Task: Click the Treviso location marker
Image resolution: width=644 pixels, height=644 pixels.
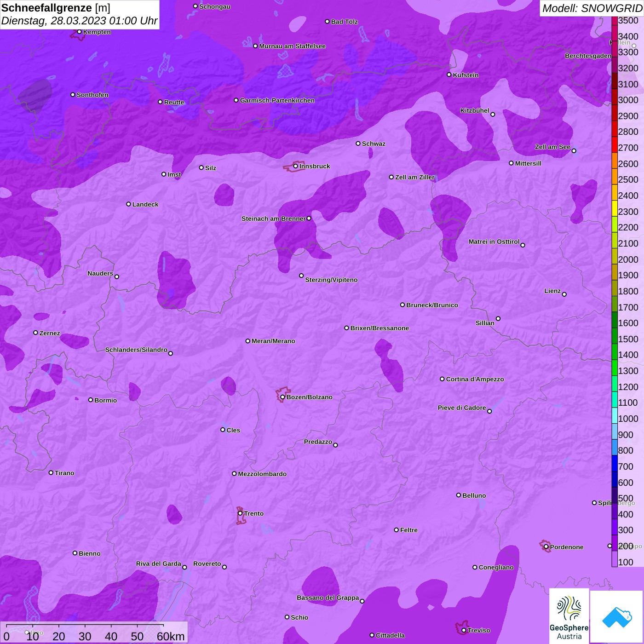Action: tap(464, 630)
